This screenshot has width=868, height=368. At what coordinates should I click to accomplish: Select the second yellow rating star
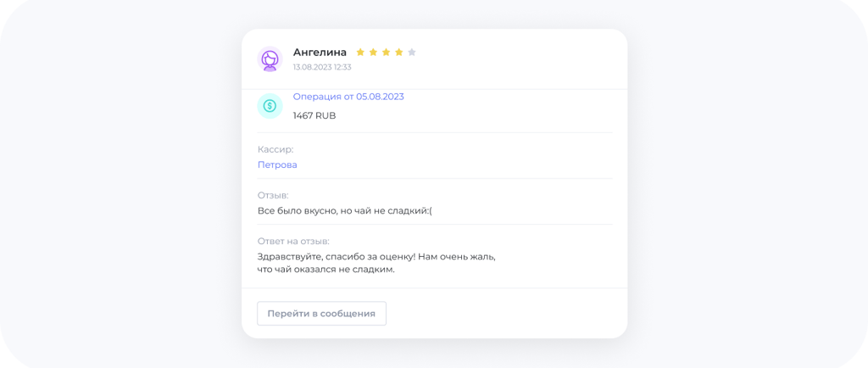(373, 53)
